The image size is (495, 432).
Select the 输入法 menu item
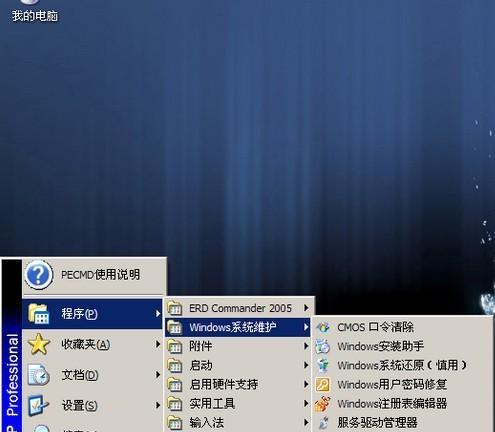pos(238,423)
